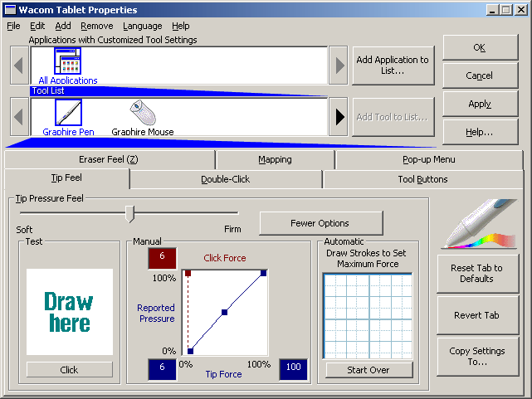Viewport: 532px width, 399px height.
Task: Click the Tip Pressure Feel slider thumb
Action: click(129, 214)
